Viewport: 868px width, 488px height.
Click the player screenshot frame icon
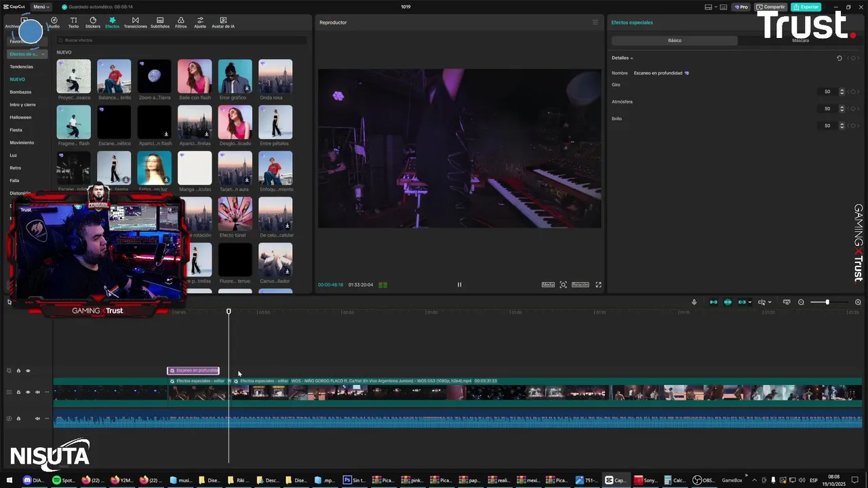563,285
